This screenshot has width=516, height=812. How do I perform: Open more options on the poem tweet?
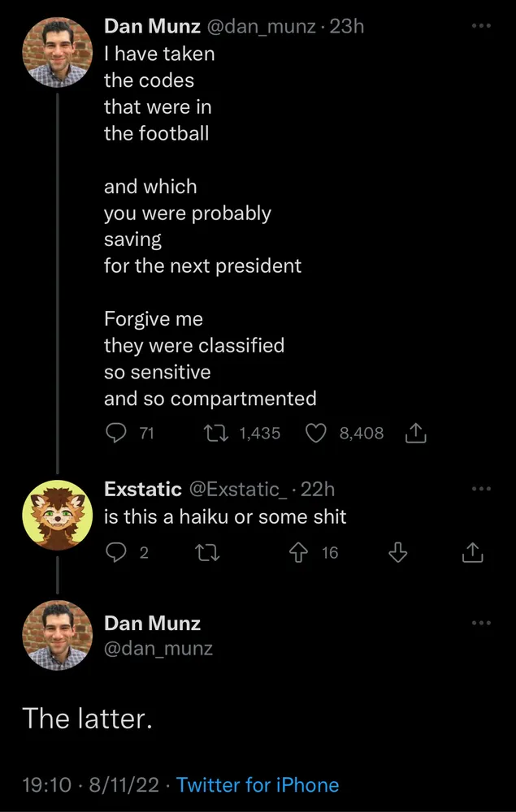coord(481,27)
